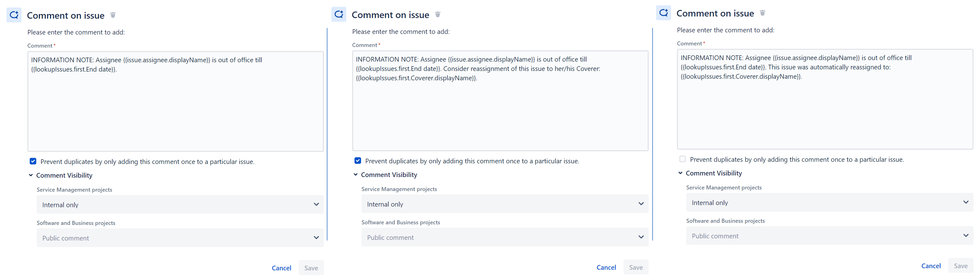Screen dimensions: 980x280
Task: Click Cancel in the left panel
Action: click(282, 268)
